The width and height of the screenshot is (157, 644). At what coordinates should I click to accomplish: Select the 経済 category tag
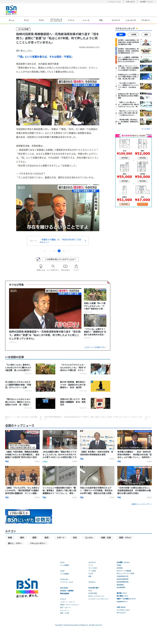point(47,537)
